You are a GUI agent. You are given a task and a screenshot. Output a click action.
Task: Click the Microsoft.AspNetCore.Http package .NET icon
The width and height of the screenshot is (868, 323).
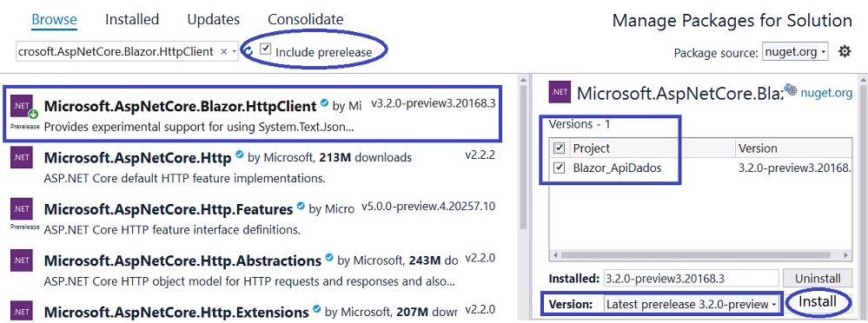coord(22,158)
